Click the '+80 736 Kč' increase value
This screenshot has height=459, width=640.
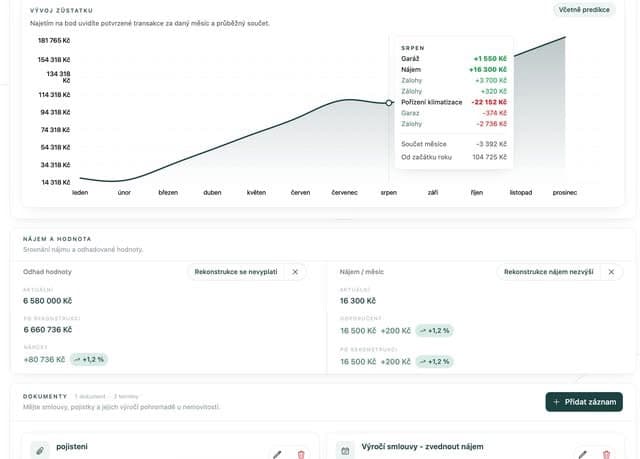(44, 359)
